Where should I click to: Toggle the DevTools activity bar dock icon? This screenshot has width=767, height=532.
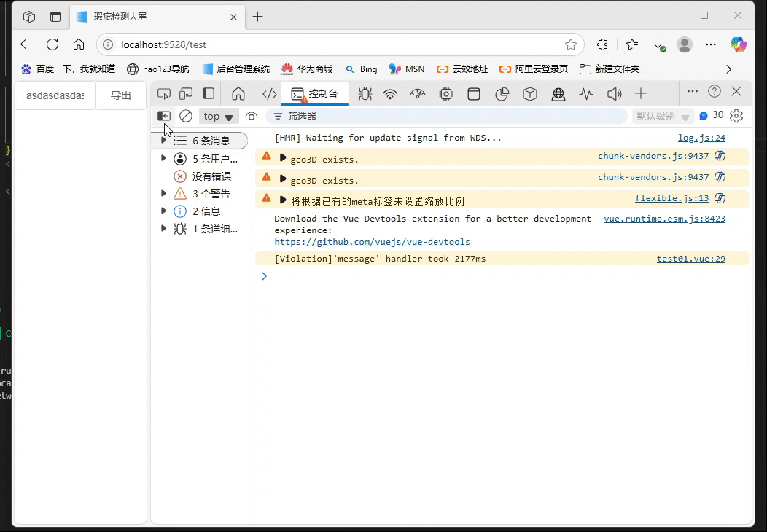(x=209, y=93)
